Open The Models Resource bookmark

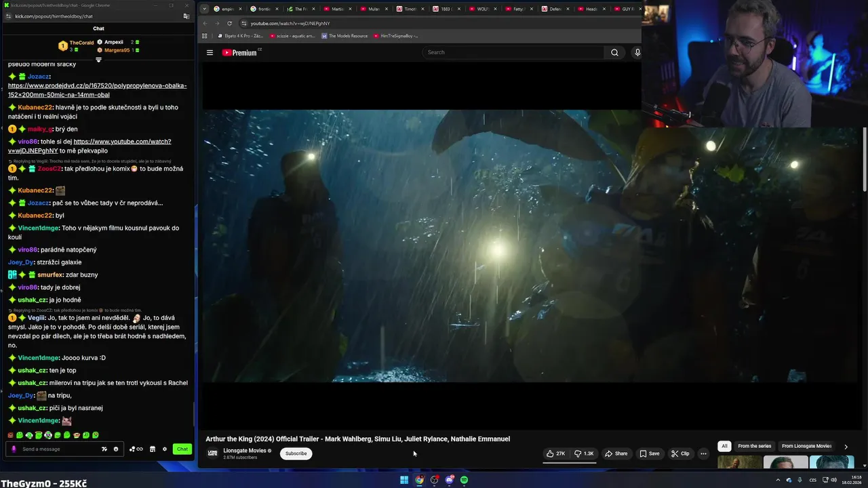(x=345, y=36)
